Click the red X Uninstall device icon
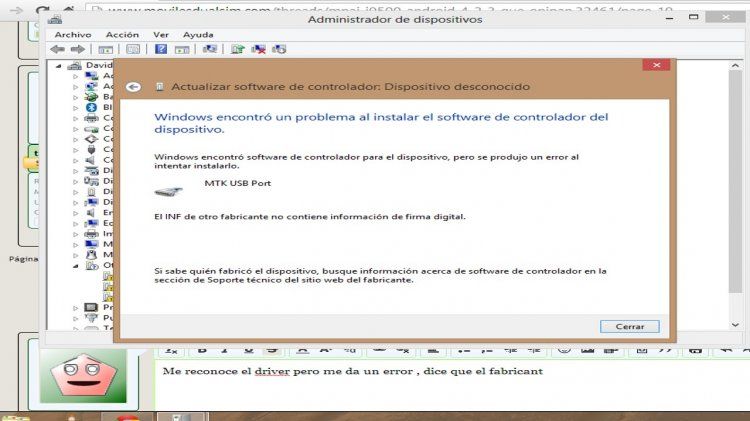 (258, 49)
